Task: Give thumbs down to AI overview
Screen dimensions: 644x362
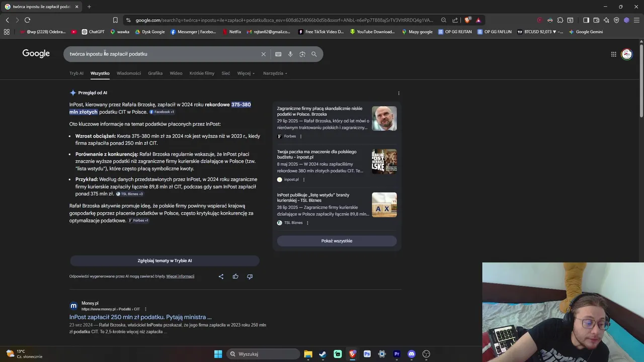Action: point(250,276)
